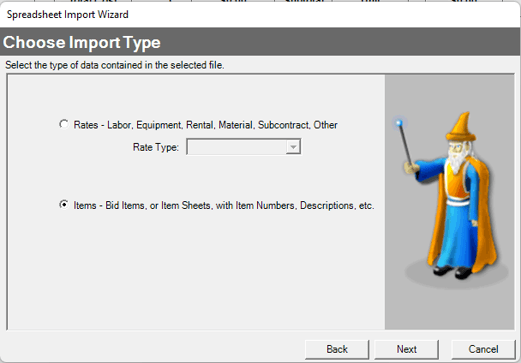Image resolution: width=521 pixels, height=363 pixels.
Task: Click the 'Rates - Labor, Equipment, Rental' label text
Action: 205,125
